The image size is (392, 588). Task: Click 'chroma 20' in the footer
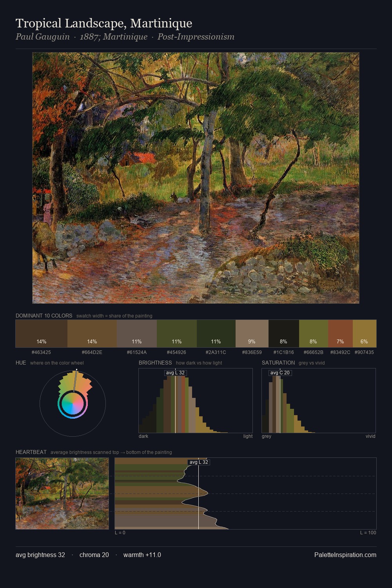(x=94, y=555)
